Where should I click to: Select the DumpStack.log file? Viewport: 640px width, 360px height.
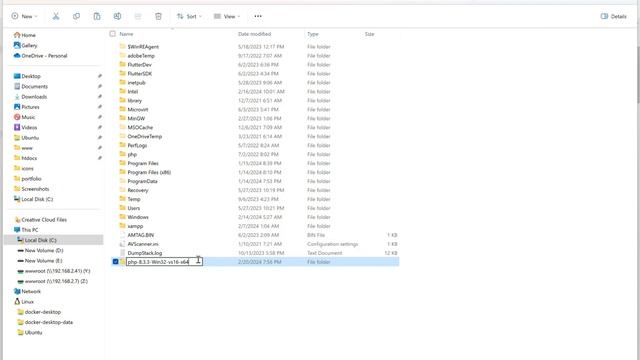click(x=144, y=253)
